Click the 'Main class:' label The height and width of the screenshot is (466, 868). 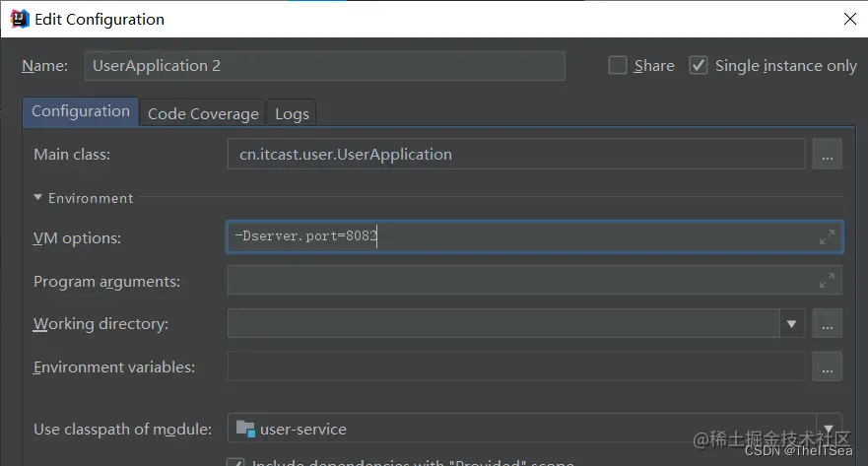(72, 154)
